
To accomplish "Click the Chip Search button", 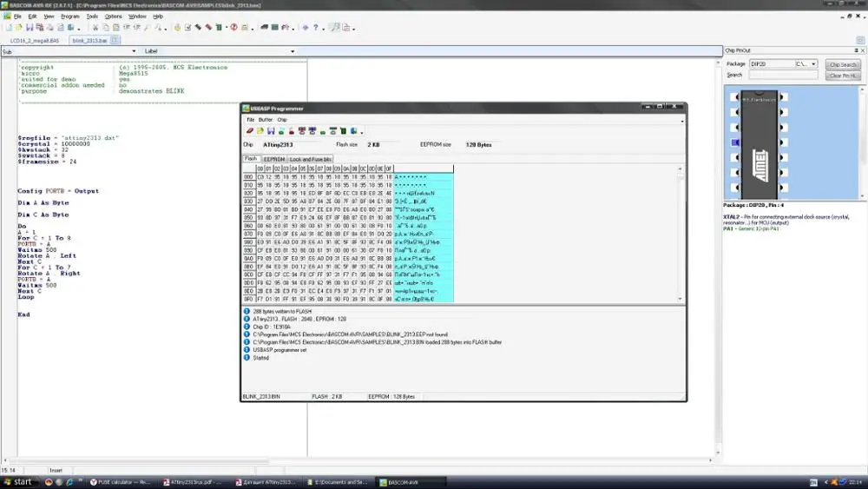I will click(x=843, y=65).
